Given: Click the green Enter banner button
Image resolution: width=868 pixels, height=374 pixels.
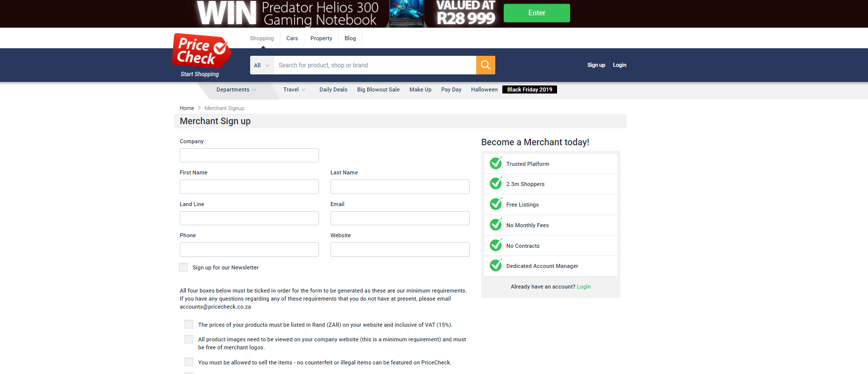Looking at the screenshot, I should 536,13.
